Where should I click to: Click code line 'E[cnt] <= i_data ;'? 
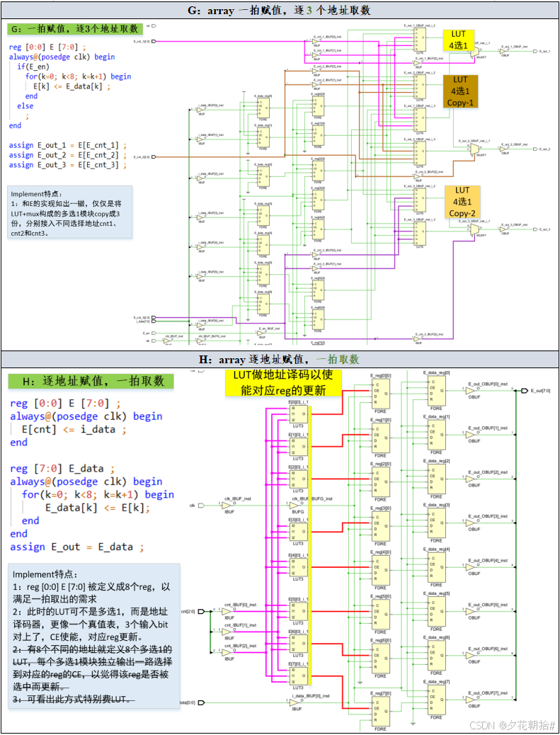74,429
